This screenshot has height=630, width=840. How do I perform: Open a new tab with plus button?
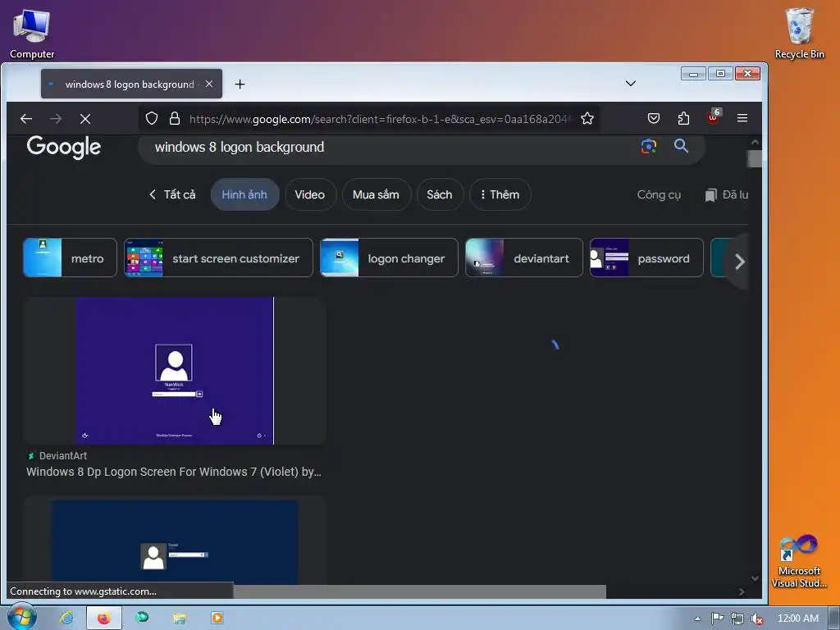click(240, 84)
